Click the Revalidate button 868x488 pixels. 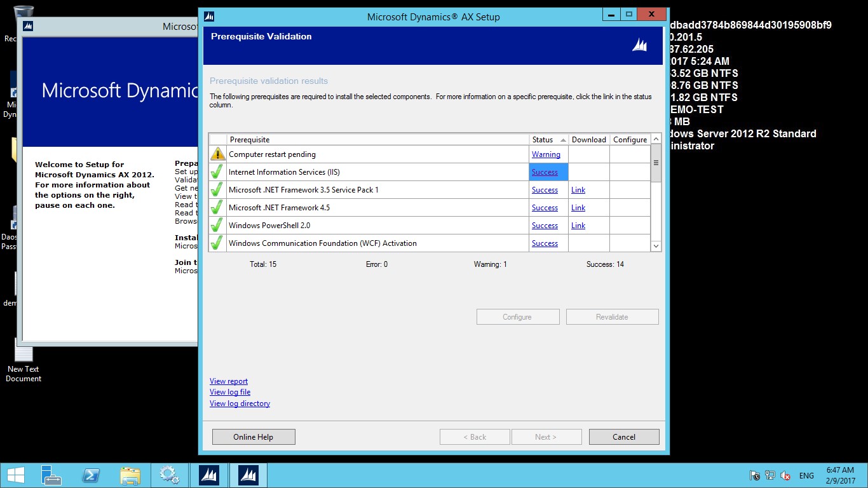(x=612, y=316)
